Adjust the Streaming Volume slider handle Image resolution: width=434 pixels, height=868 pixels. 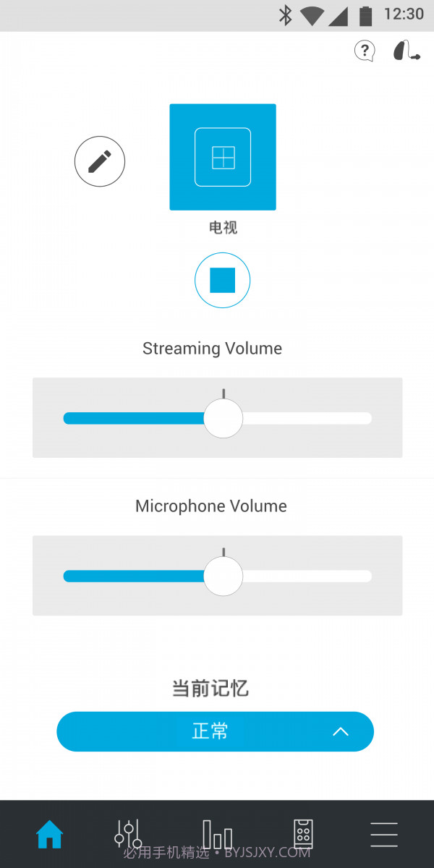click(x=223, y=418)
